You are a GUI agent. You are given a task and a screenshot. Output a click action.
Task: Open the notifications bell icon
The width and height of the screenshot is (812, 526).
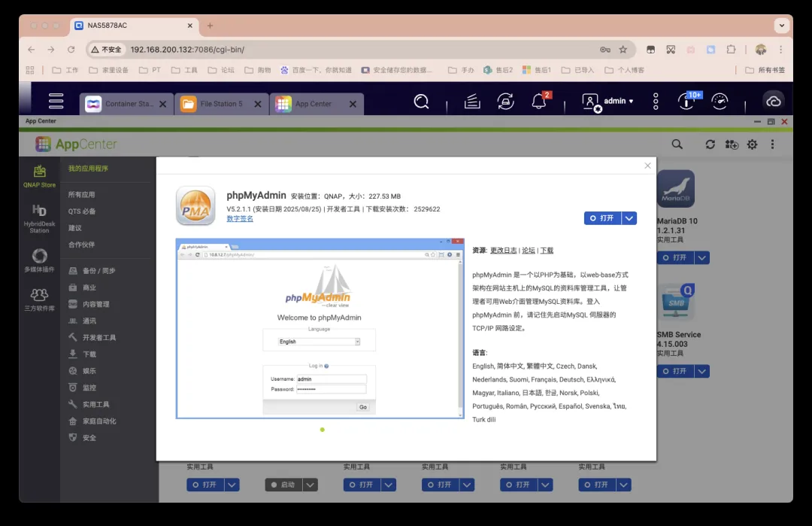(539, 102)
